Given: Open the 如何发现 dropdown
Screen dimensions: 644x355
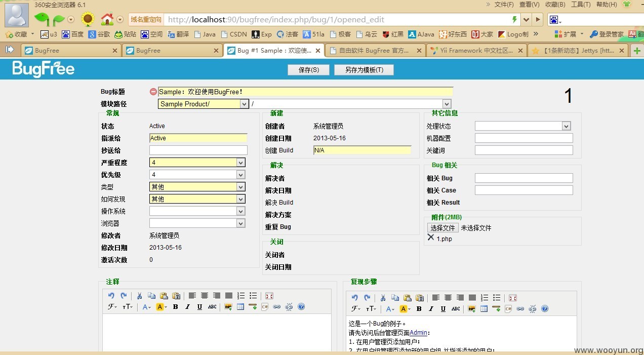Looking at the screenshot, I should tap(241, 199).
